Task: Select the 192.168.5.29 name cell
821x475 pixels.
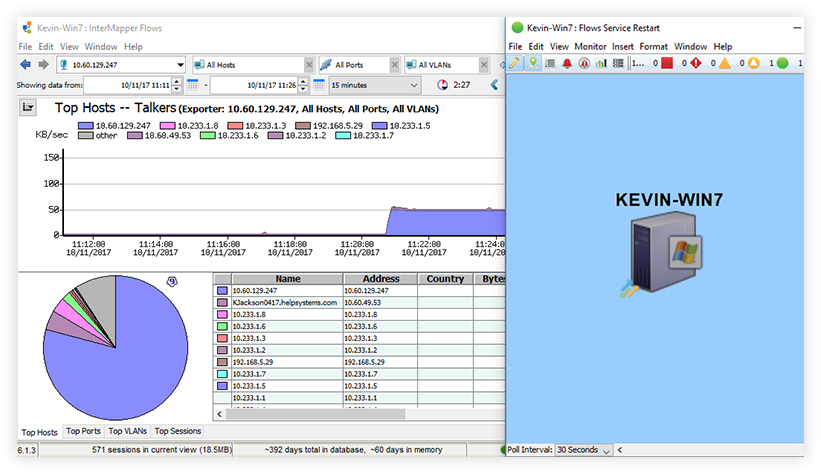Action: coord(287,362)
